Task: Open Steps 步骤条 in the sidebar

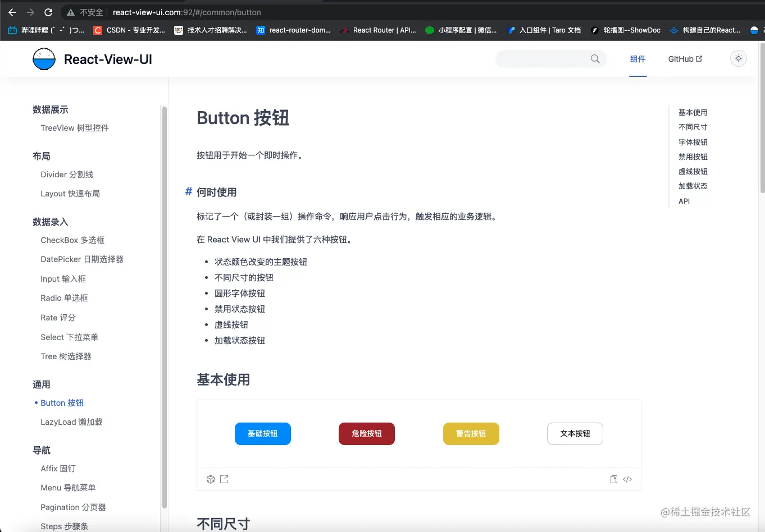Action: [65, 526]
